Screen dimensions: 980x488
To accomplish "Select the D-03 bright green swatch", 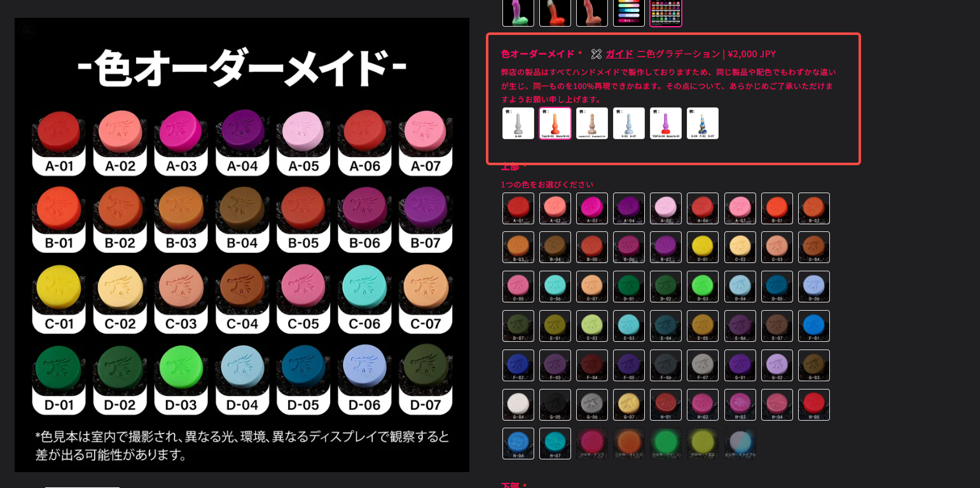I will 702,287.
